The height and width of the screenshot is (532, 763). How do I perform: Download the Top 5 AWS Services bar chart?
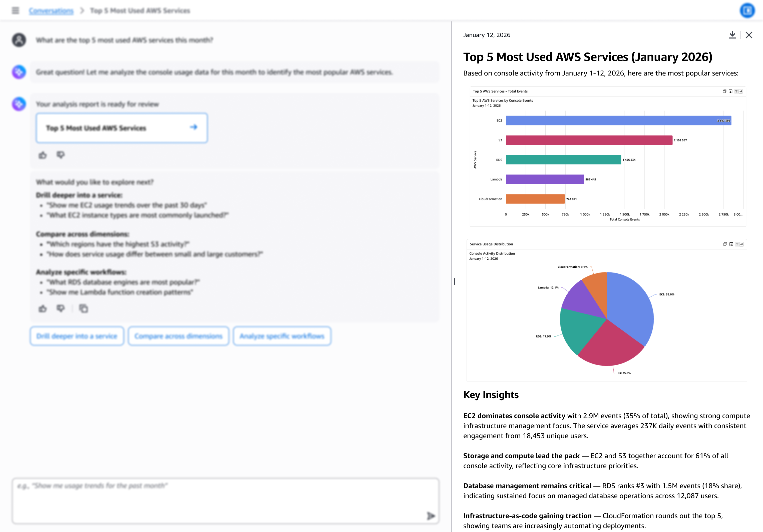730,91
